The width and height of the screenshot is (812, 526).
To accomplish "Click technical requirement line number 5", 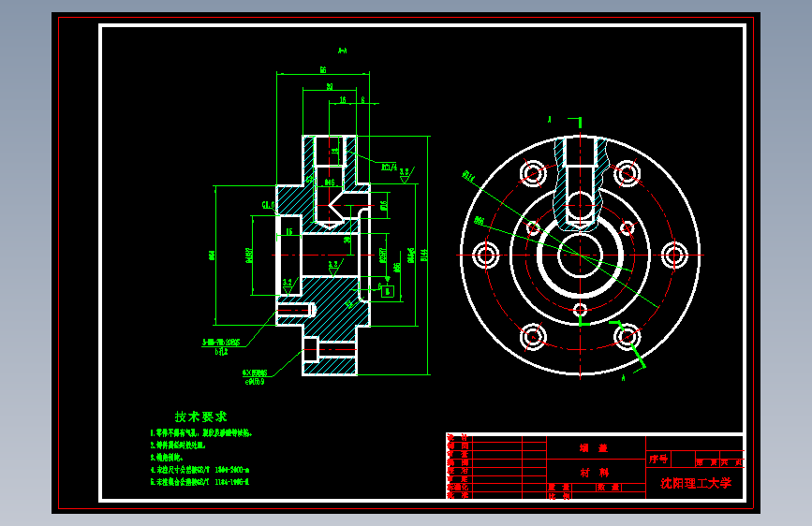I will [199, 481].
